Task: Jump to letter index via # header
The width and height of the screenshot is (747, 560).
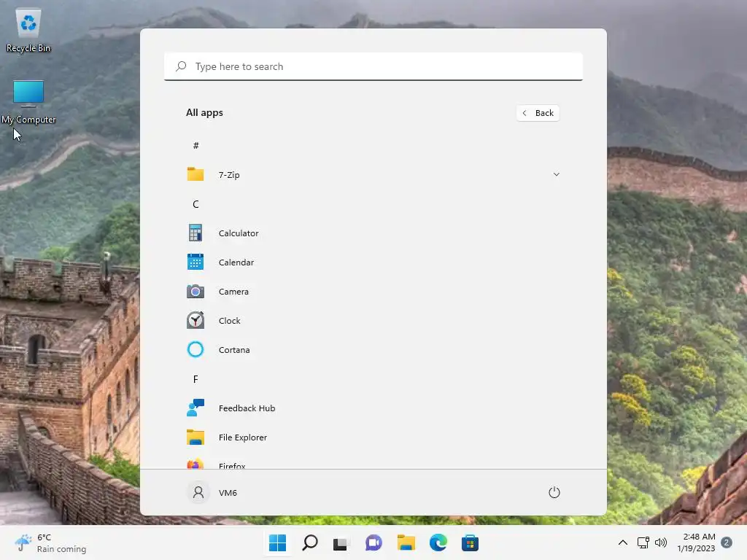Action: [196, 146]
